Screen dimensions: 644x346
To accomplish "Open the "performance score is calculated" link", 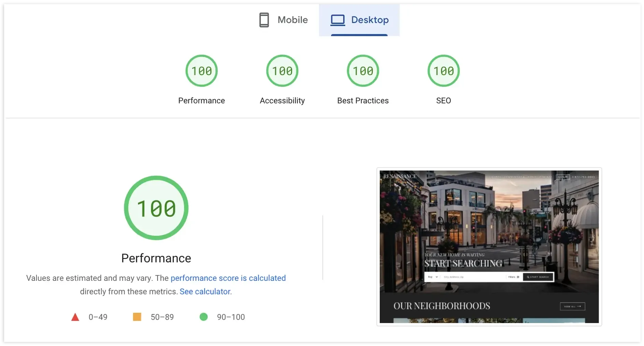I will 228,278.
